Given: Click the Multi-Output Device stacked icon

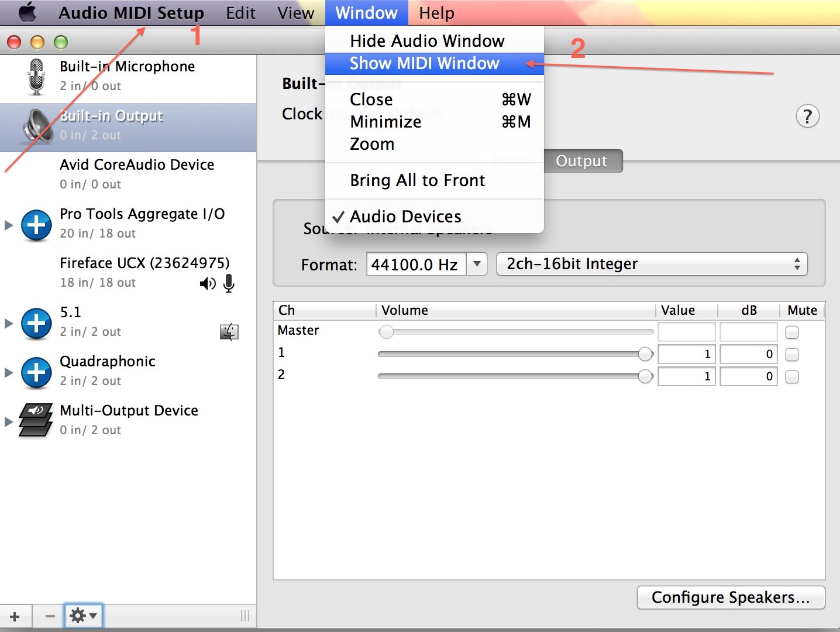Looking at the screenshot, I should [x=35, y=420].
